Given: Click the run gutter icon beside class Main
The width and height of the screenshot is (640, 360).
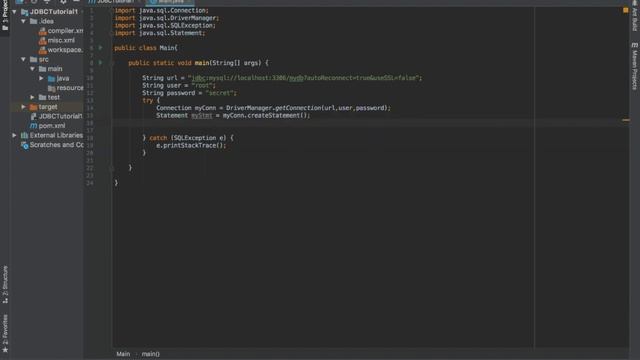Looking at the screenshot, I should tap(100, 48).
